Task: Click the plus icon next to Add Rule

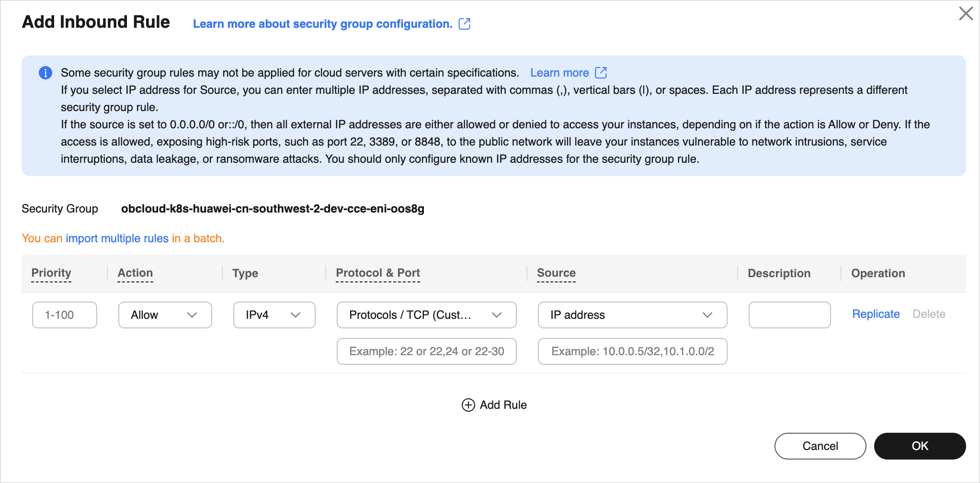Action: [467, 404]
